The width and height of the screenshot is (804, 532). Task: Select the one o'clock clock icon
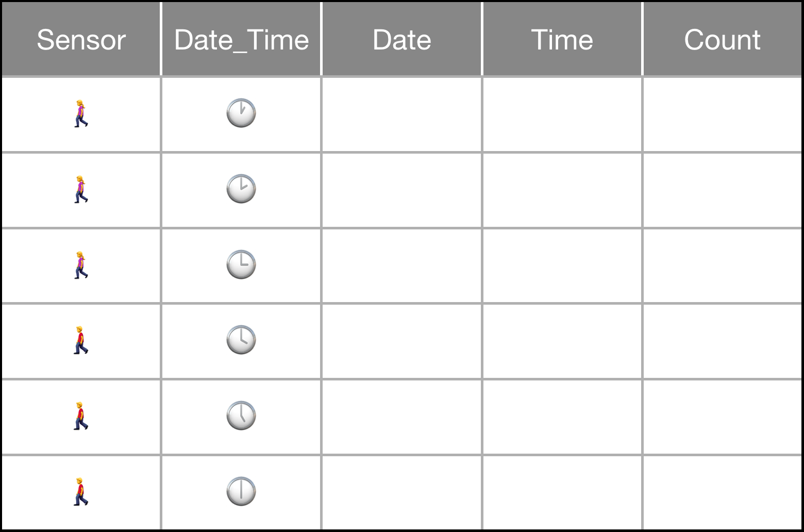tap(241, 113)
